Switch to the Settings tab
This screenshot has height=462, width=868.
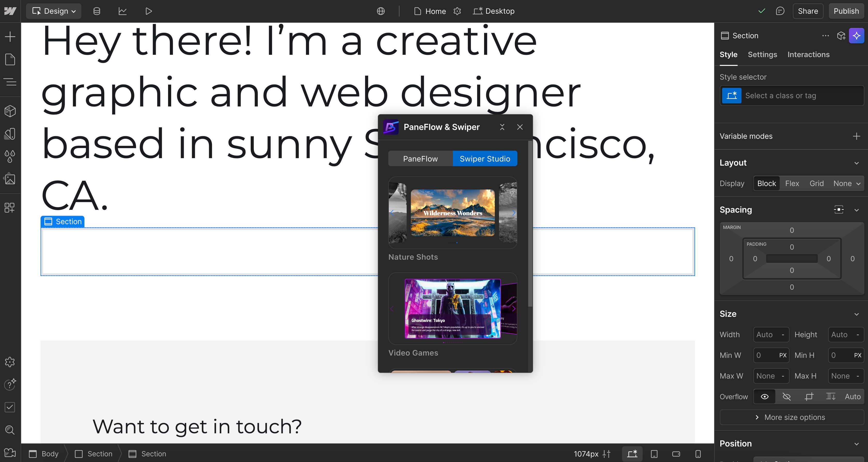[x=762, y=55]
